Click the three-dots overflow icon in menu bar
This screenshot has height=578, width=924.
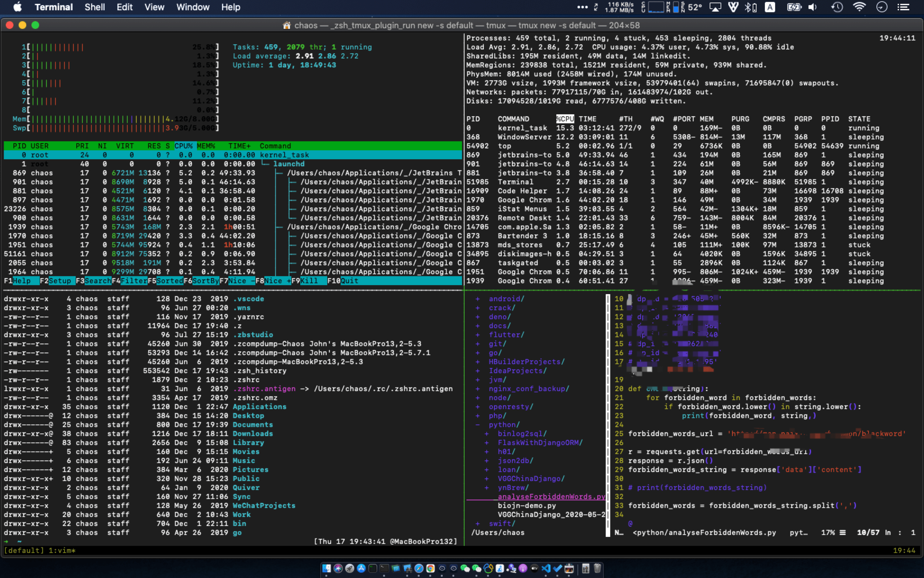pyautogui.click(x=583, y=7)
